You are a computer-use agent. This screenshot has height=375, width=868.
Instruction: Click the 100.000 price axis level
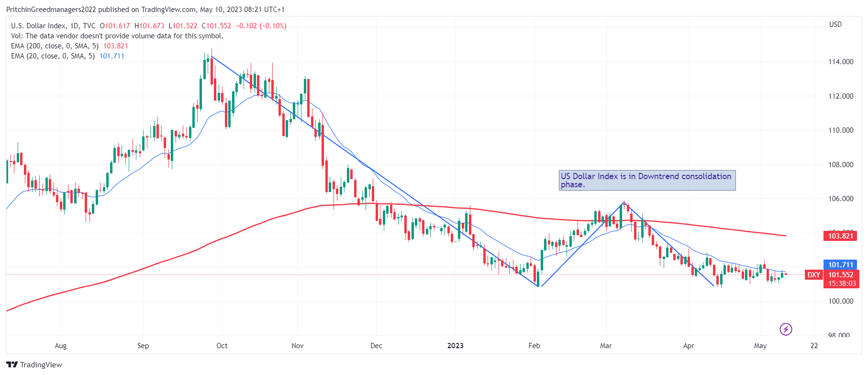click(x=841, y=301)
